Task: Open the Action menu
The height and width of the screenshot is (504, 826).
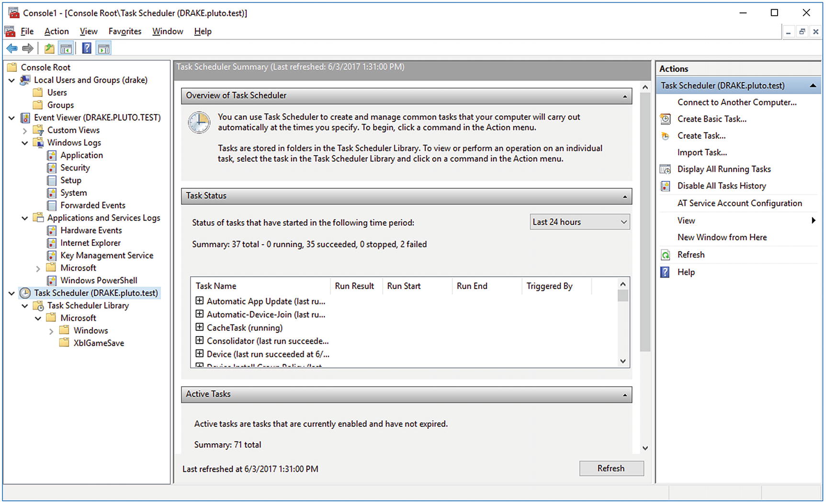Action: [57, 31]
